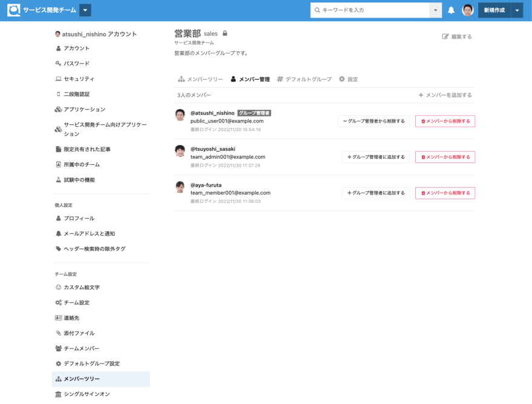532x404 pixels.
Task: Open @atsushi_nishino username link
Action: (x=212, y=113)
